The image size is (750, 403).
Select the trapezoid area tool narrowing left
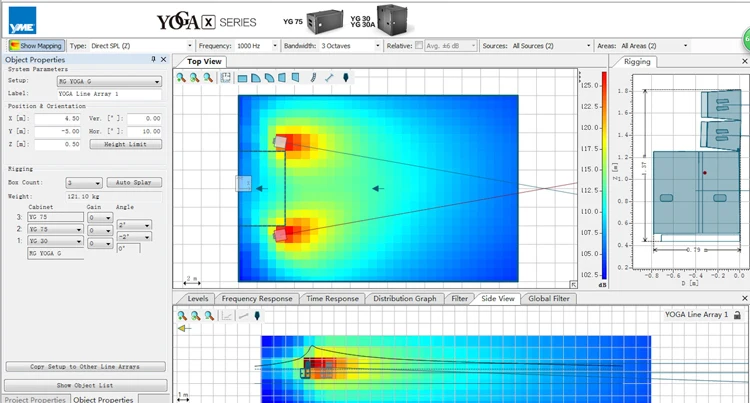click(282, 77)
